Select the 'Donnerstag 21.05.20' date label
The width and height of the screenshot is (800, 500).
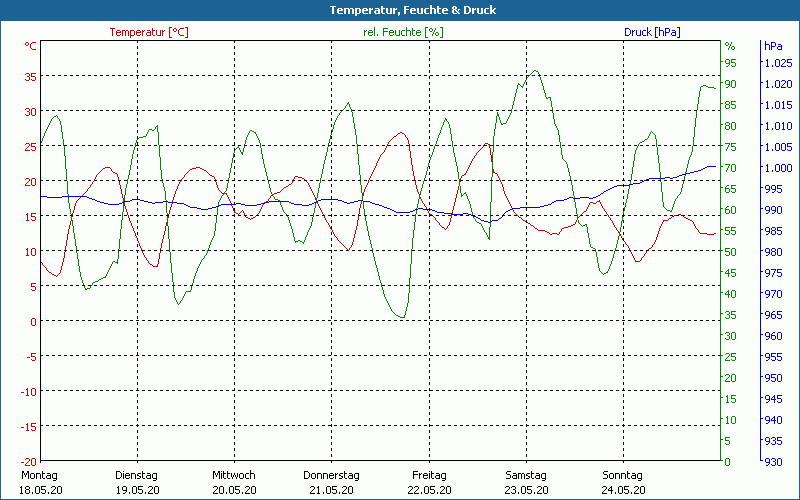(331, 482)
